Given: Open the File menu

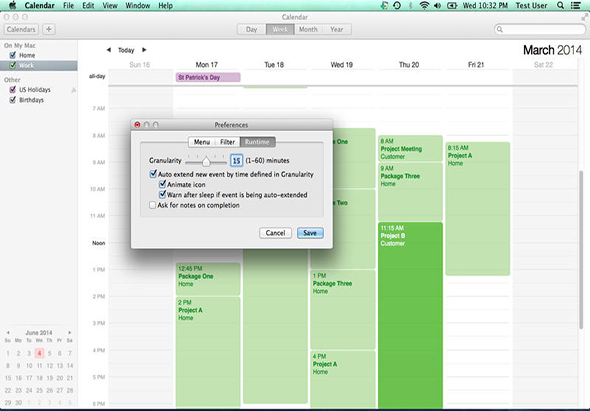Looking at the screenshot, I should coord(68,5).
